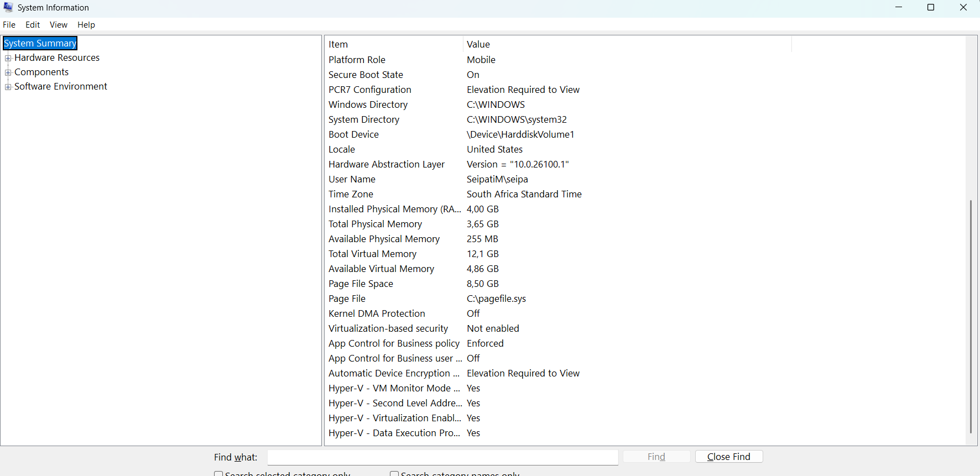The image size is (980, 476).
Task: Select the Virtualization-based security row
Action: pyautogui.click(x=559, y=328)
